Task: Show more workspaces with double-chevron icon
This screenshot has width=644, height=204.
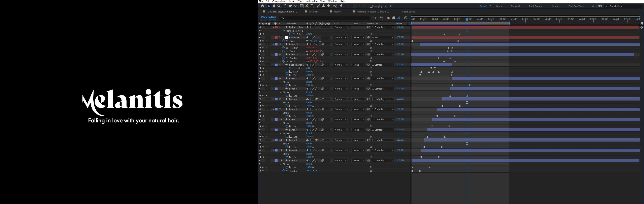Action: click(x=593, y=6)
